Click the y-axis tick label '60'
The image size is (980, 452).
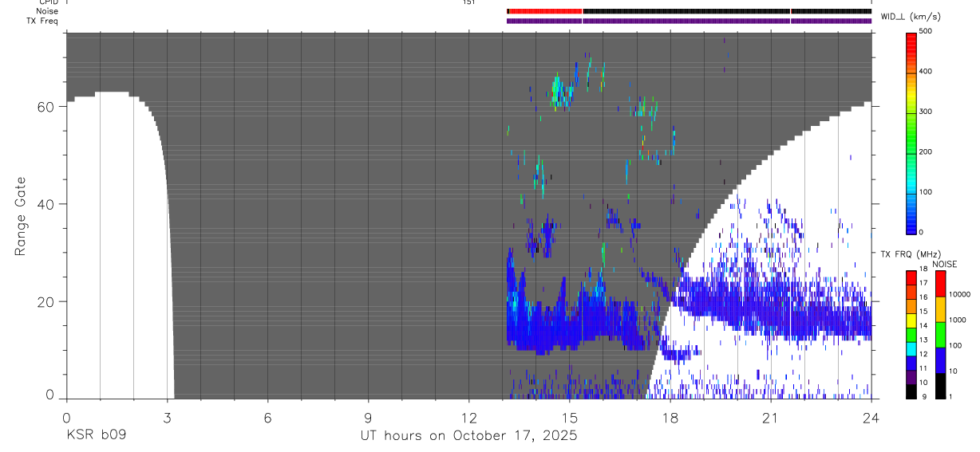(x=46, y=107)
